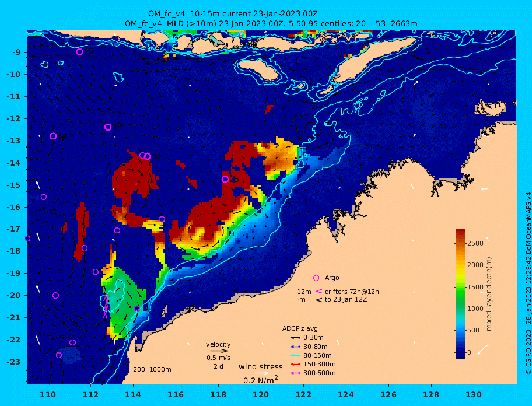532x406 pixels.
Task: Click the black 0-30m ADCP arrow in legend
Action: tap(295, 338)
